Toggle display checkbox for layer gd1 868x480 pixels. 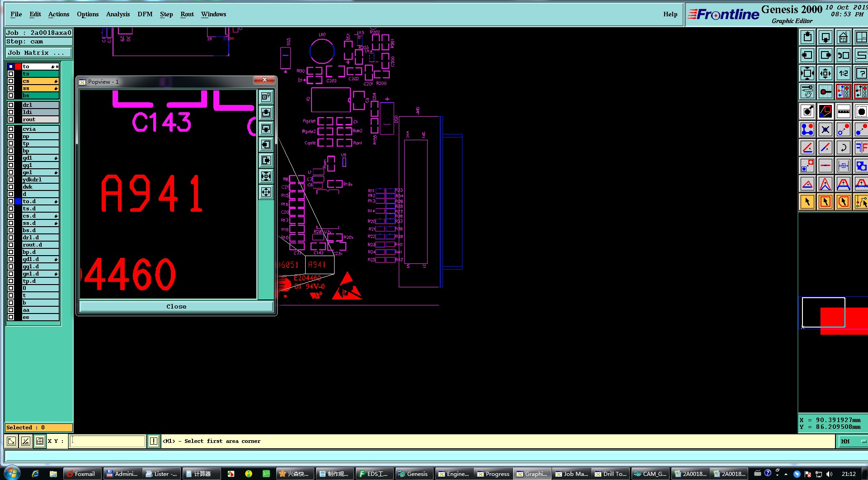click(x=11, y=158)
